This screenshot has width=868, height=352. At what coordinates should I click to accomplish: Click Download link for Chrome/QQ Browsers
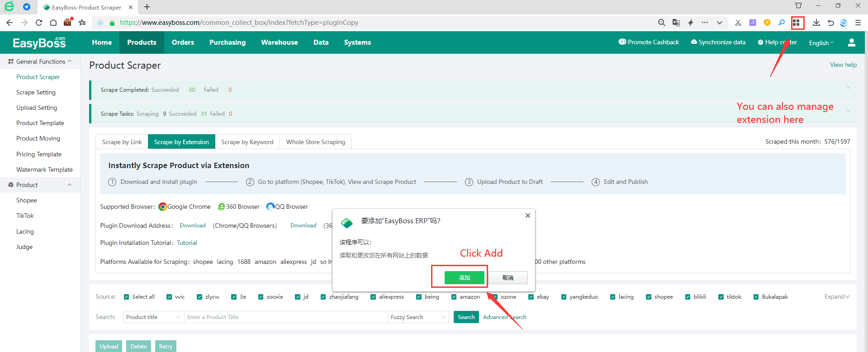tap(193, 225)
